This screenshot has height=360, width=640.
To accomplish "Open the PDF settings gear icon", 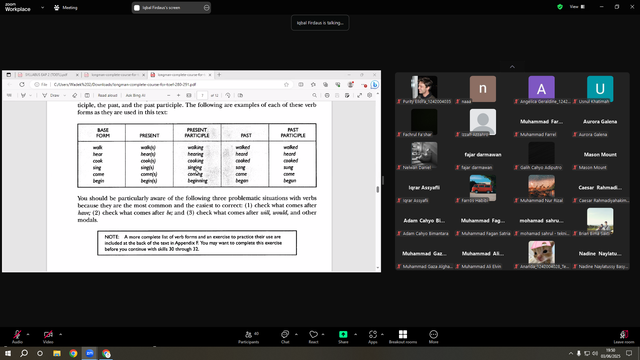I will [369, 96].
